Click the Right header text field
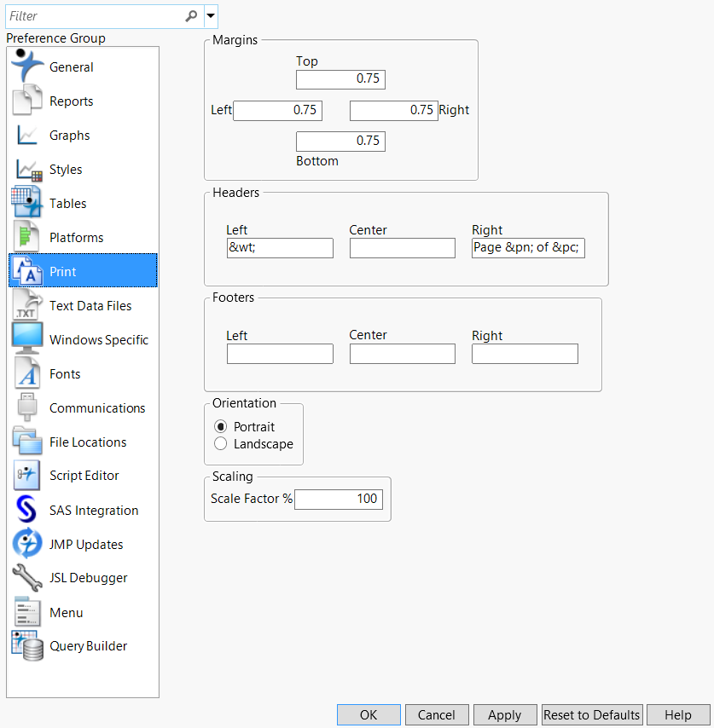The height and width of the screenshot is (728, 714). [528, 248]
